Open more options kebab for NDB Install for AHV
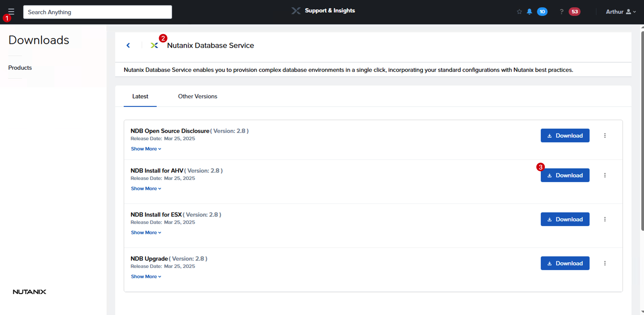 point(605,175)
